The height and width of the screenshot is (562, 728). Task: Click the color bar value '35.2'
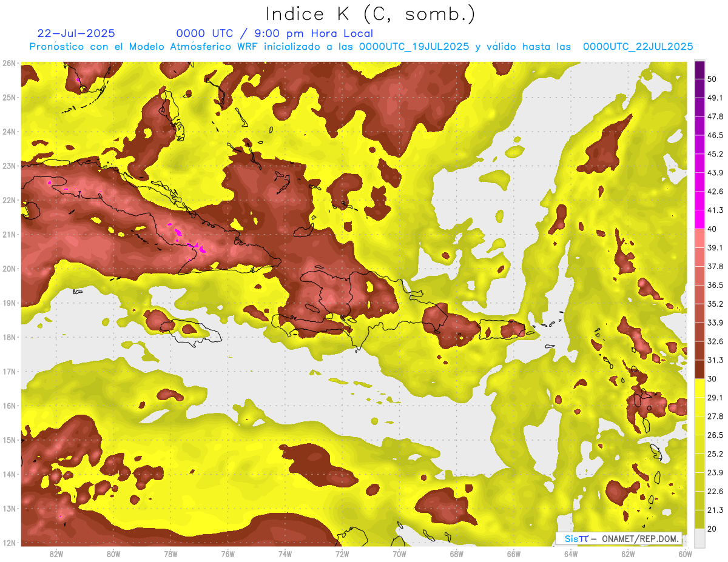(715, 304)
